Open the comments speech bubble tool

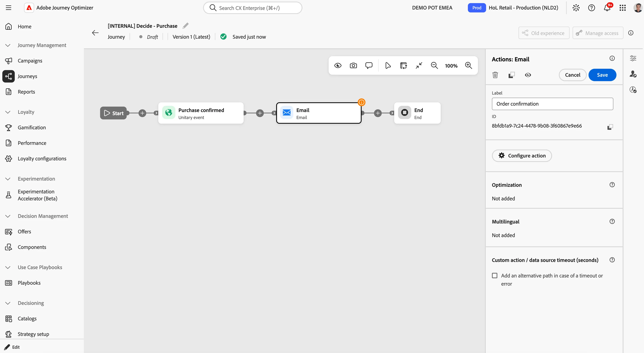pos(369,66)
